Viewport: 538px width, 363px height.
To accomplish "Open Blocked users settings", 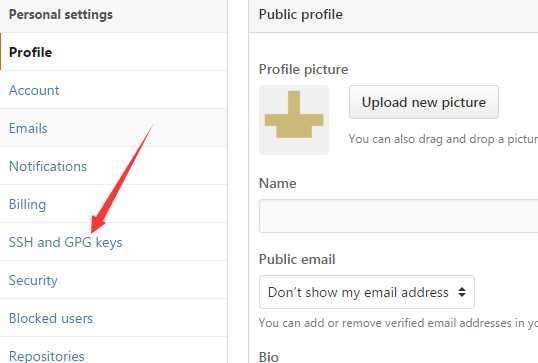I will (113, 318).
